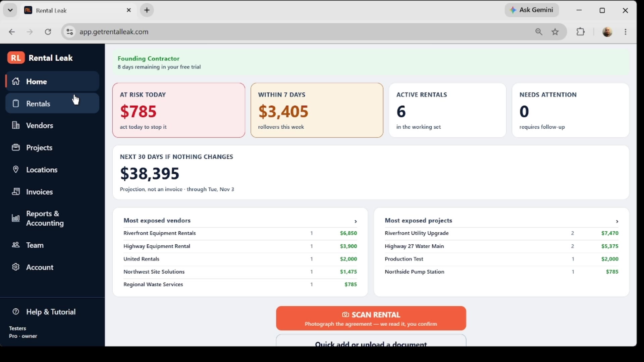Open a new browser tab

coord(147,10)
